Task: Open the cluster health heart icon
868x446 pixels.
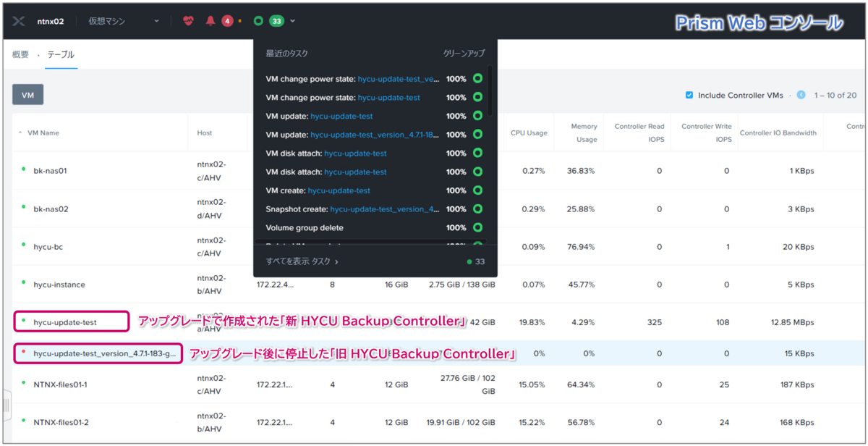Action: point(189,21)
